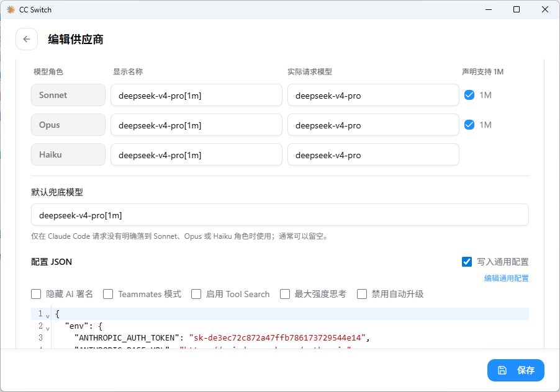Edit Haiku actual request model field
Image resolution: width=560 pixels, height=392 pixels.
(373, 154)
